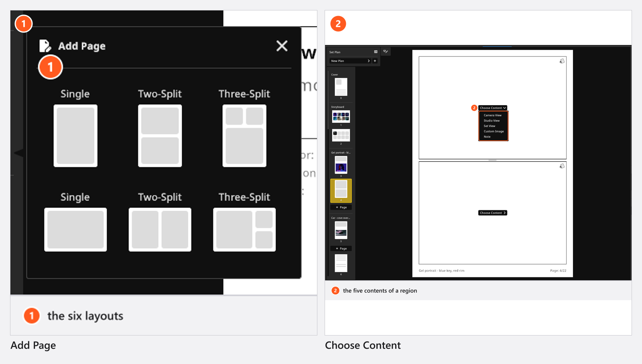Click the plus button next to New Plan

(x=375, y=61)
